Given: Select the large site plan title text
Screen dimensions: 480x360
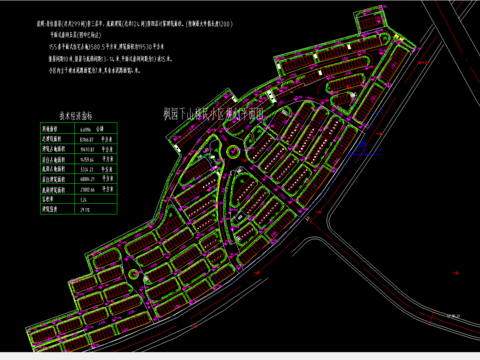Looking at the screenshot, I should (x=213, y=114).
